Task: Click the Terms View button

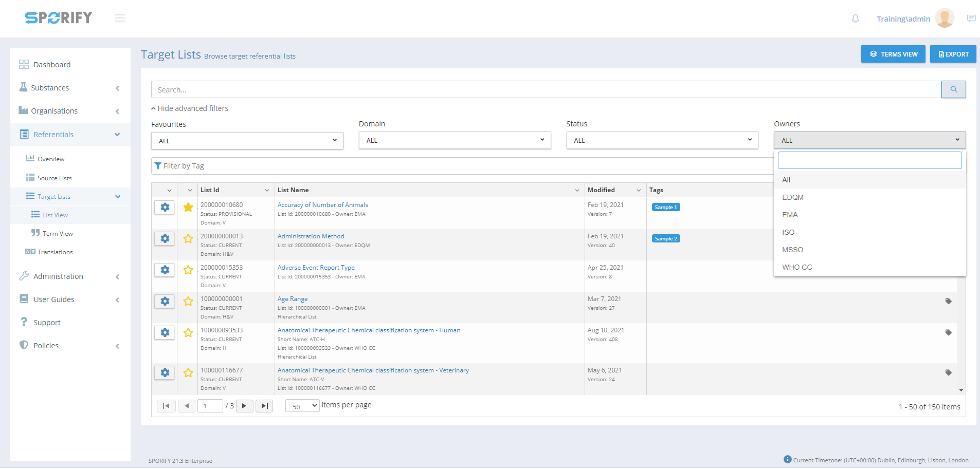Action: click(893, 54)
